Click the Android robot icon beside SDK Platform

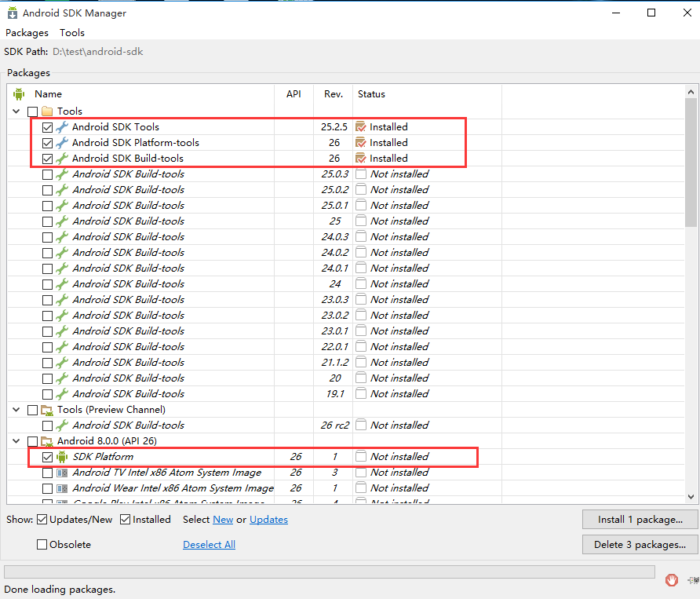click(x=62, y=456)
